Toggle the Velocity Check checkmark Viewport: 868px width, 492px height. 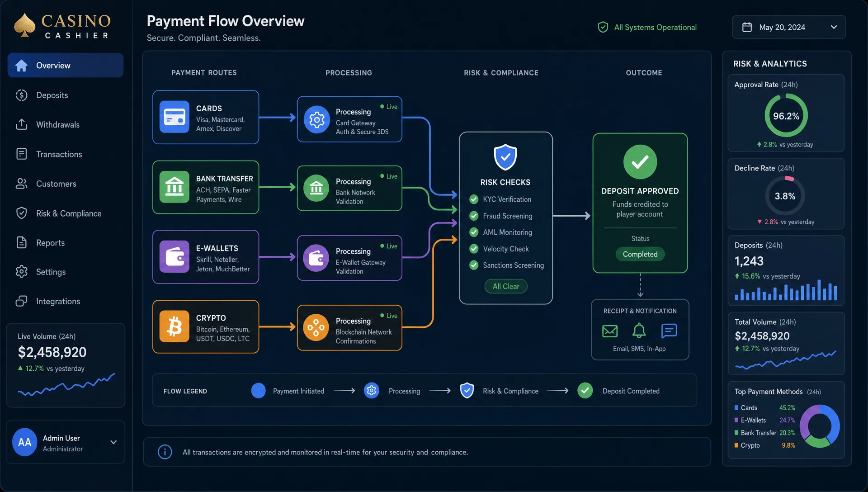coord(474,249)
